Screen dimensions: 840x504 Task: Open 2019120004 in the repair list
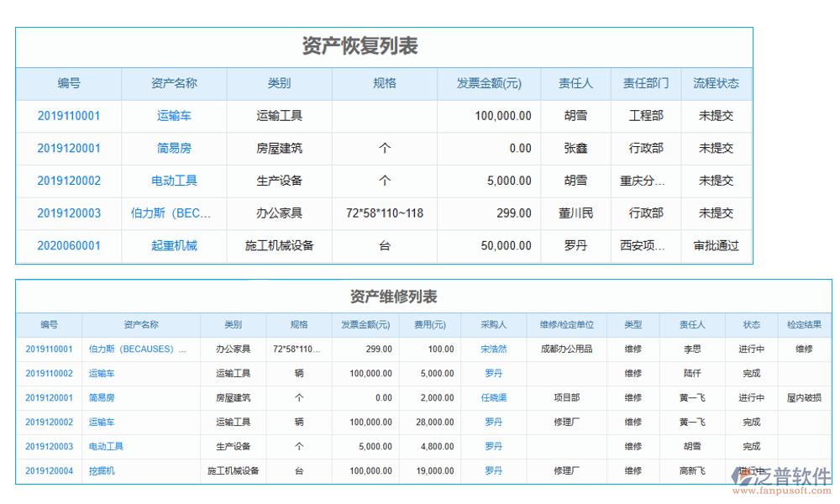[x=49, y=471]
